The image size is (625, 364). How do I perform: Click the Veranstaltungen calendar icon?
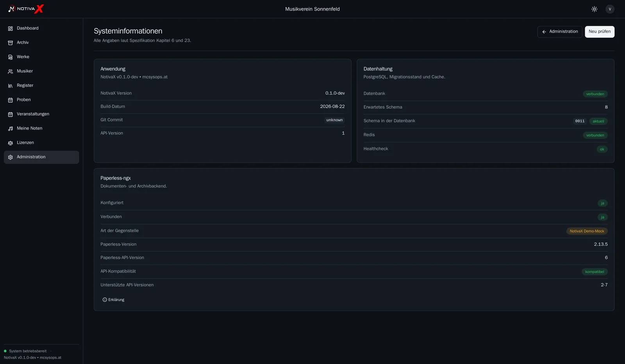click(11, 114)
